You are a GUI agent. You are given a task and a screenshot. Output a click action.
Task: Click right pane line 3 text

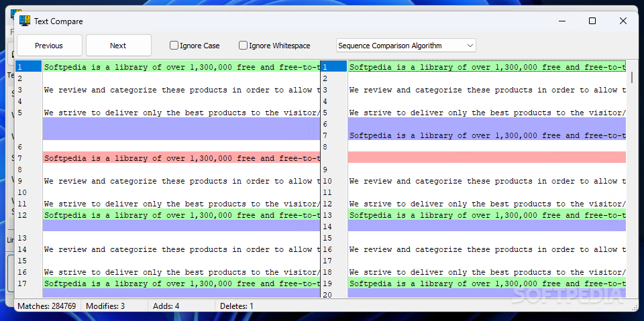487,90
